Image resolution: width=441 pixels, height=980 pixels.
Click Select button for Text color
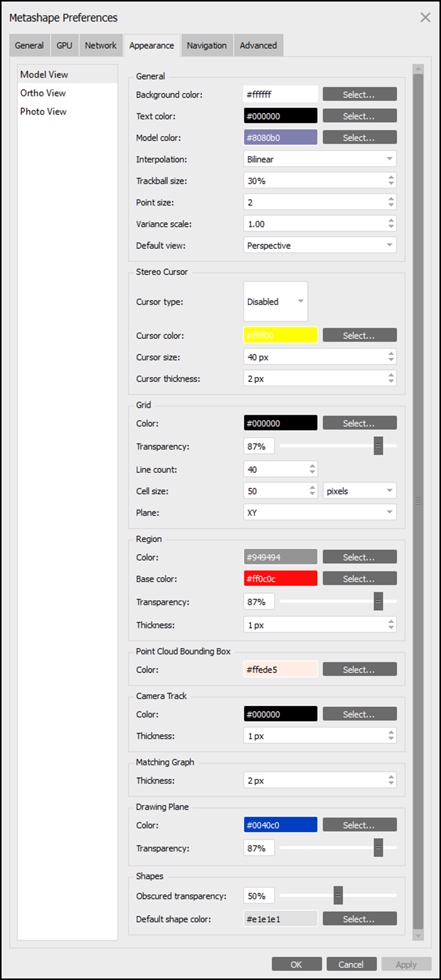359,116
